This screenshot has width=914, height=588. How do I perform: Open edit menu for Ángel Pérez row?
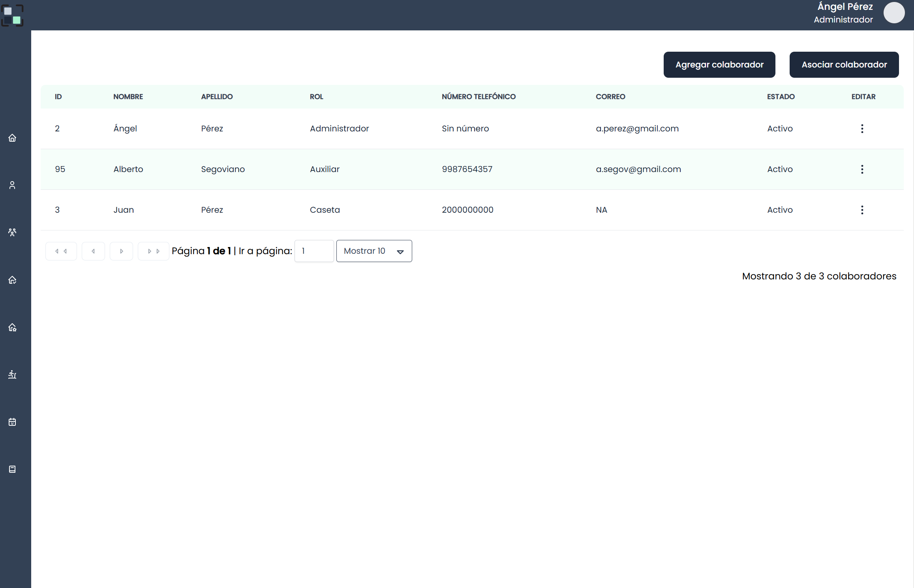[862, 129]
